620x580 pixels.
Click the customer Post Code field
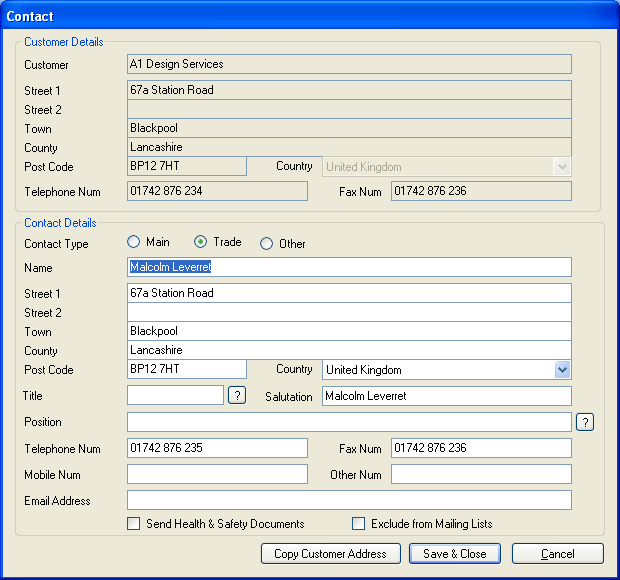click(187, 166)
